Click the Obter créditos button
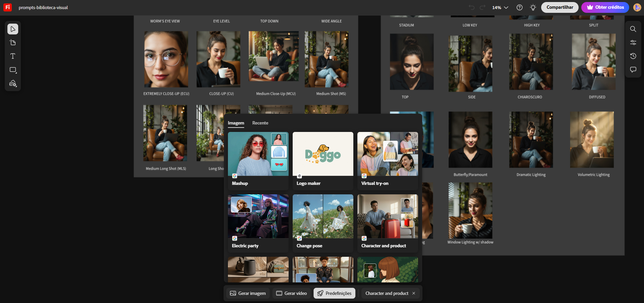This screenshot has height=303, width=644. coord(605,7)
